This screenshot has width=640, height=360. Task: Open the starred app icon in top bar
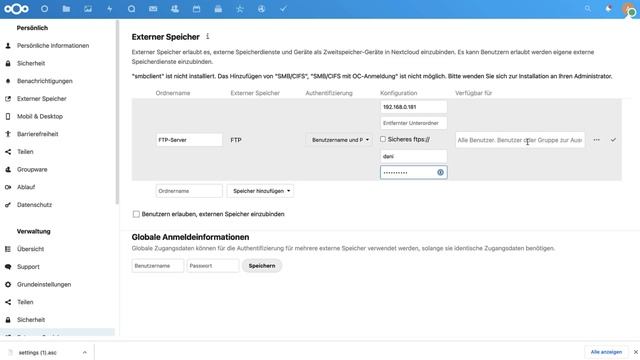click(240, 9)
